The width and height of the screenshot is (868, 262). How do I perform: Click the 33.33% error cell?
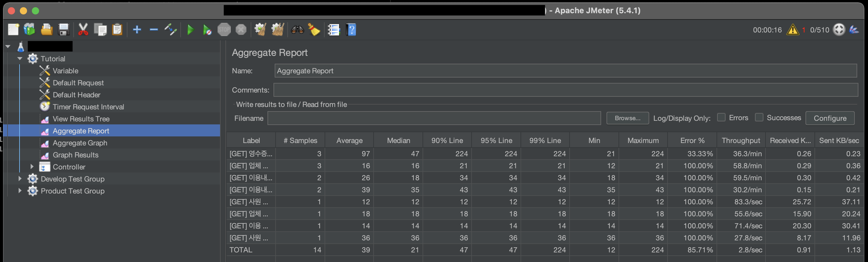click(x=692, y=154)
